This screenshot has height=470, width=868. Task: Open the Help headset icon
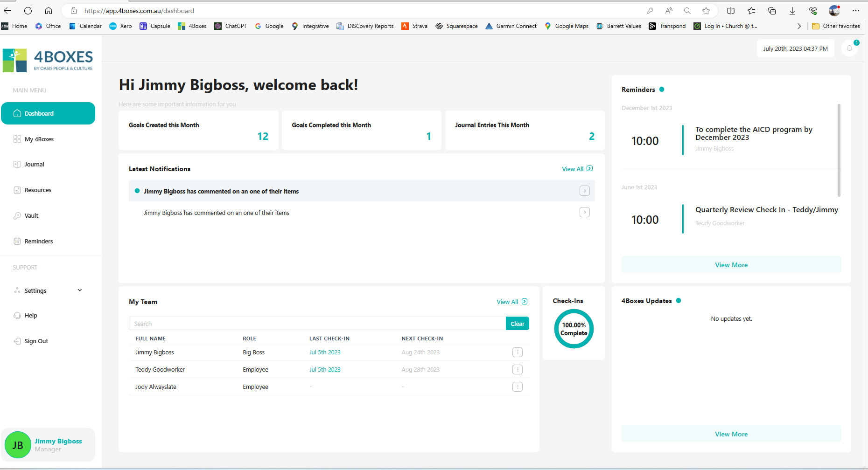point(17,316)
